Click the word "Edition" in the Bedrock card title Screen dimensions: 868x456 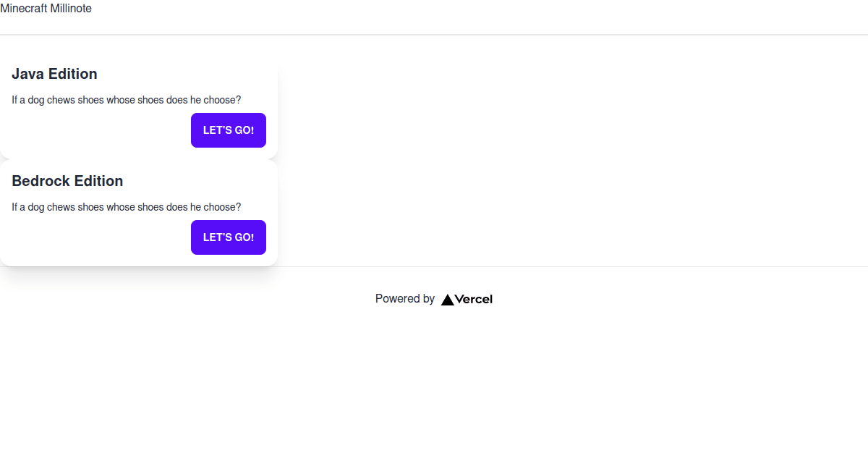(x=98, y=181)
